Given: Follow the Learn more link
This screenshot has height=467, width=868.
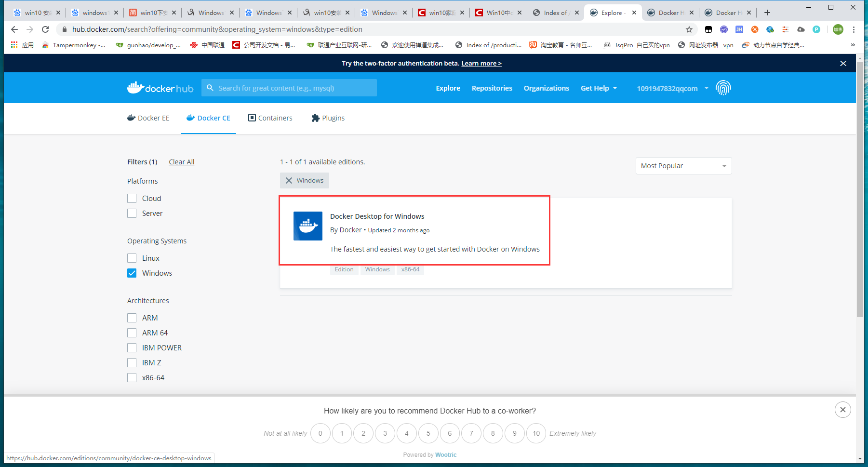Looking at the screenshot, I should point(481,63).
